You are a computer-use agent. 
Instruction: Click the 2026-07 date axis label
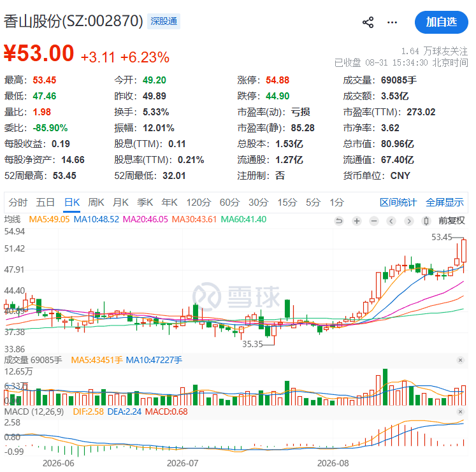tap(182, 464)
